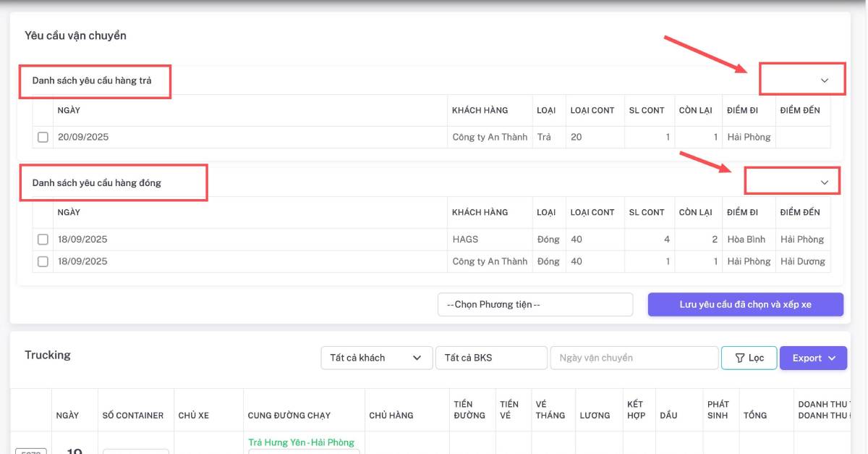Tick the 20/09/2025 Công ty An Thành checkbox
868x454 pixels.
[43, 137]
